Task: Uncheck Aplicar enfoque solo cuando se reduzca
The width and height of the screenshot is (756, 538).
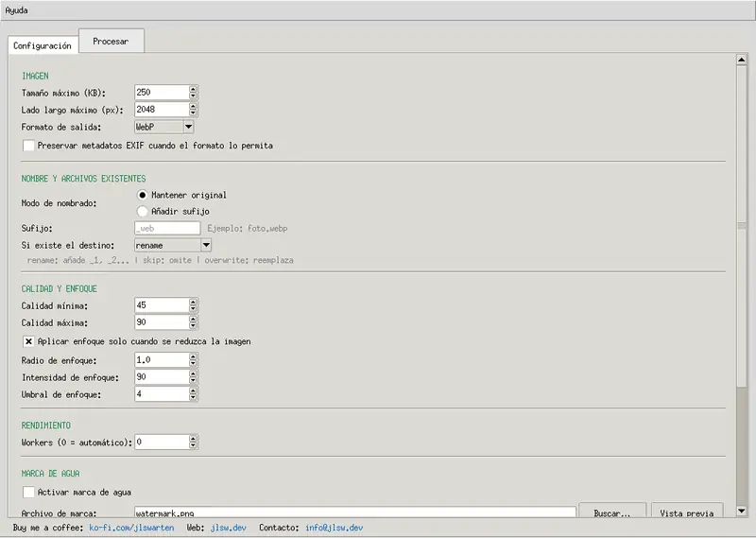Action: click(x=28, y=341)
